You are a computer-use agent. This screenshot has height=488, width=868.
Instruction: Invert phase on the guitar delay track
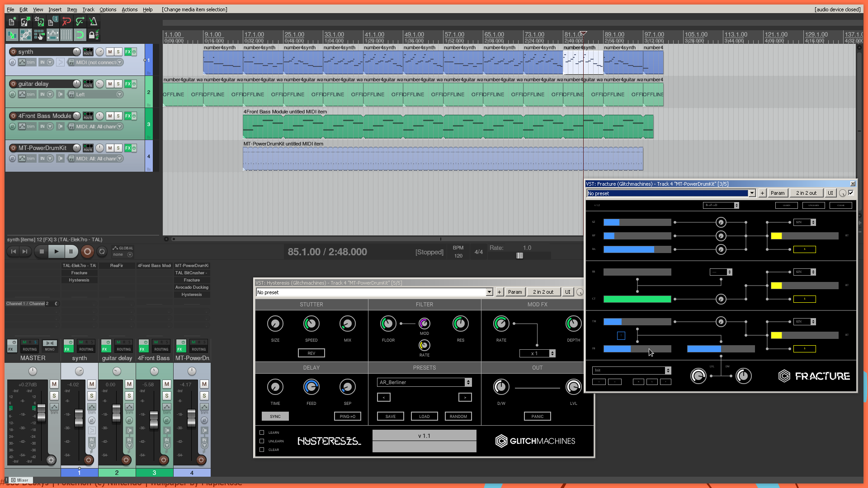coord(13,94)
